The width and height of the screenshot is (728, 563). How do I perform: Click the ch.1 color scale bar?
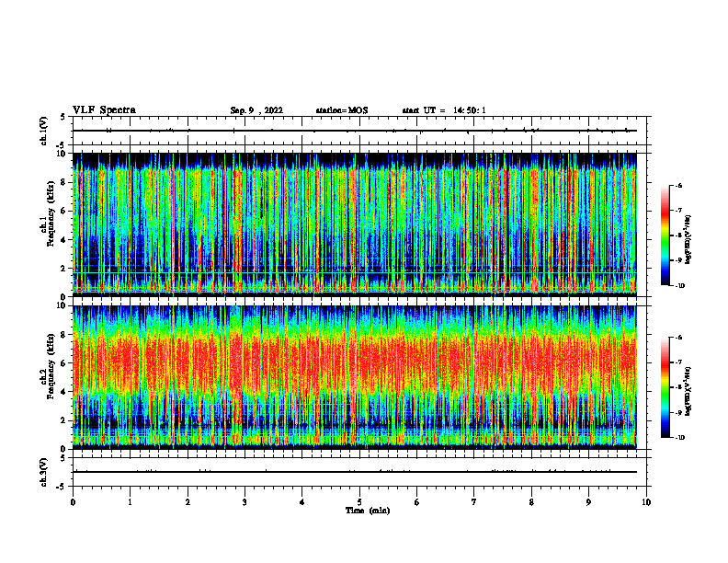click(665, 236)
